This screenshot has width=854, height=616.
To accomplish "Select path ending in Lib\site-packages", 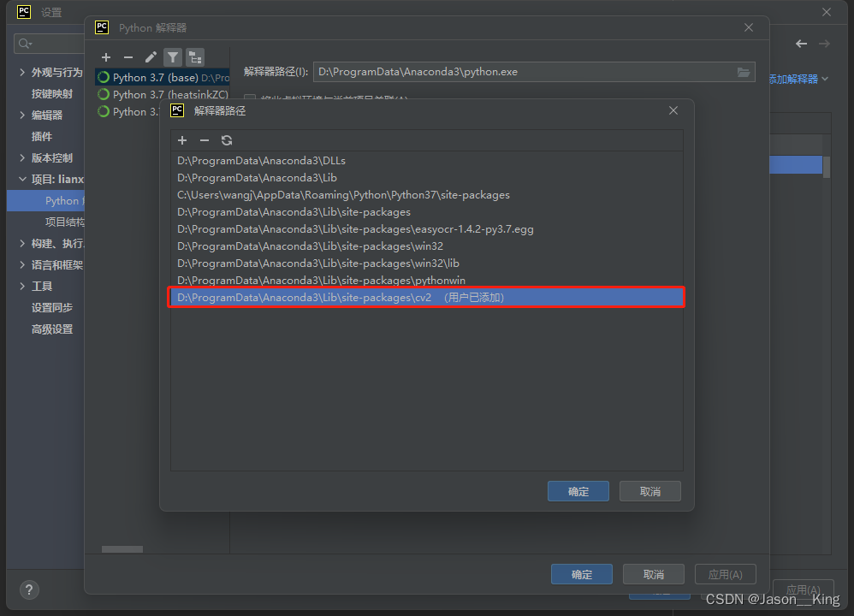I will tap(426, 212).
